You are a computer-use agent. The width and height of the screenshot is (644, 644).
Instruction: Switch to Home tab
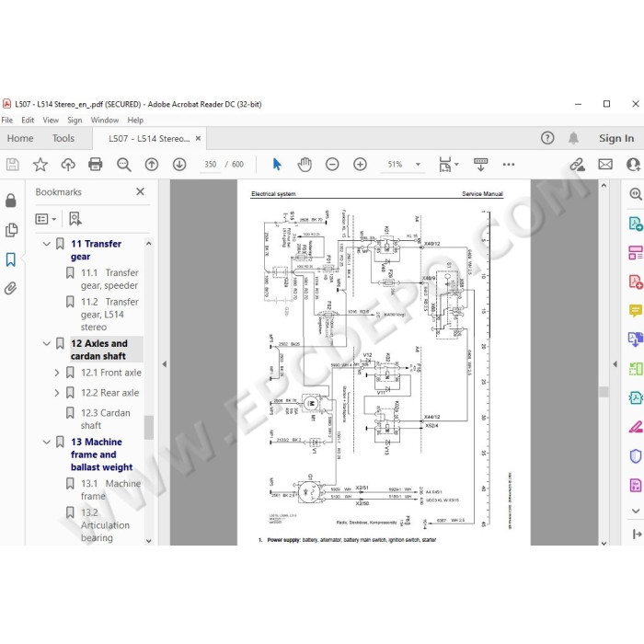coord(20,138)
